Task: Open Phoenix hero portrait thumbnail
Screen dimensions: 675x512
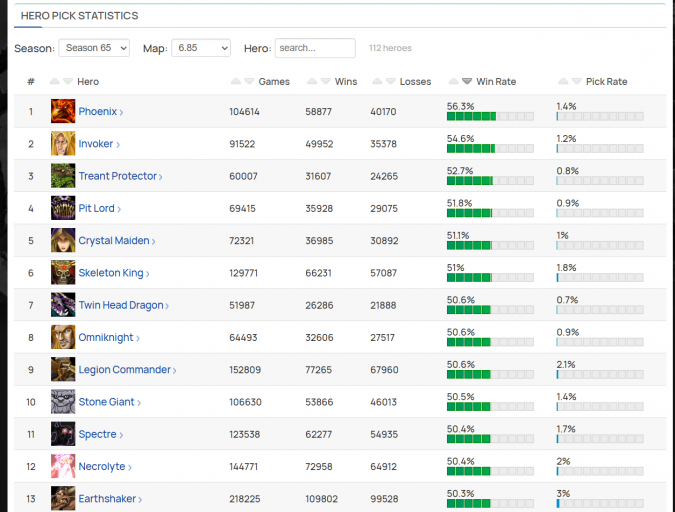Action: (x=63, y=111)
